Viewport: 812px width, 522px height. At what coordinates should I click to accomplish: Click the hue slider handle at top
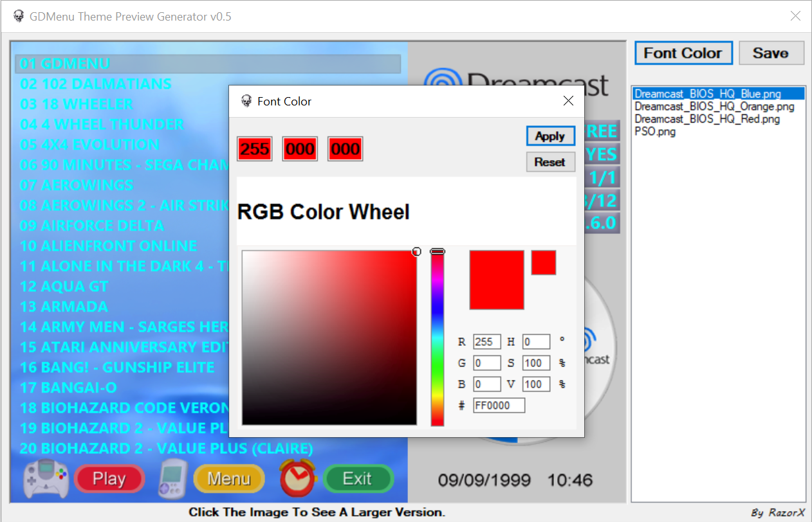pyautogui.click(x=438, y=251)
